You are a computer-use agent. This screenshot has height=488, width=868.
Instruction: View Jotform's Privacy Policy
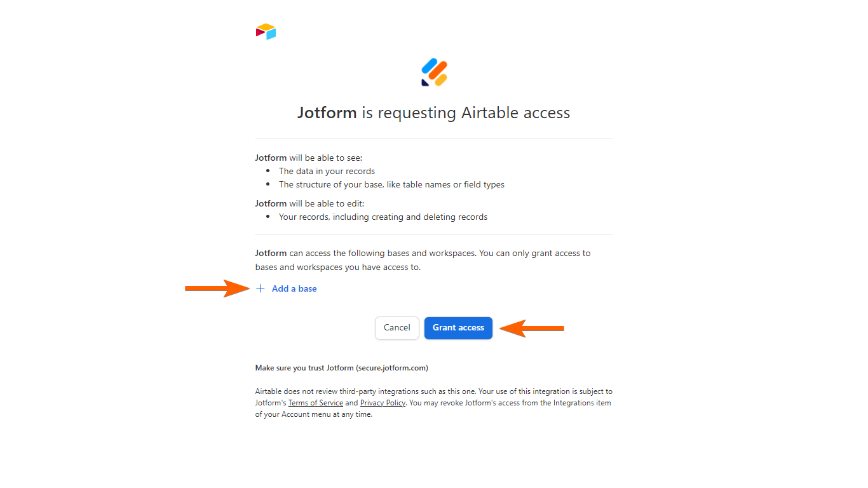tap(383, 402)
